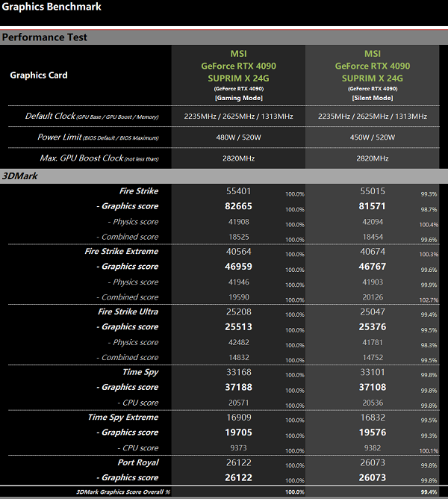Click the "98.3%" percentage value
448x499 pixels.
429,345
